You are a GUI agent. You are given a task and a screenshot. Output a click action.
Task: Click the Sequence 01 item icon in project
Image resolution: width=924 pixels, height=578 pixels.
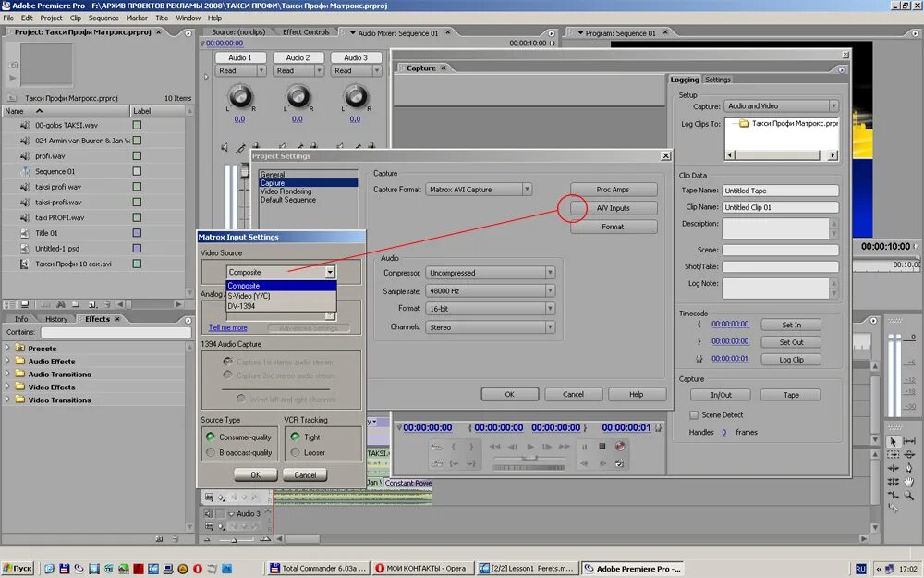25,171
